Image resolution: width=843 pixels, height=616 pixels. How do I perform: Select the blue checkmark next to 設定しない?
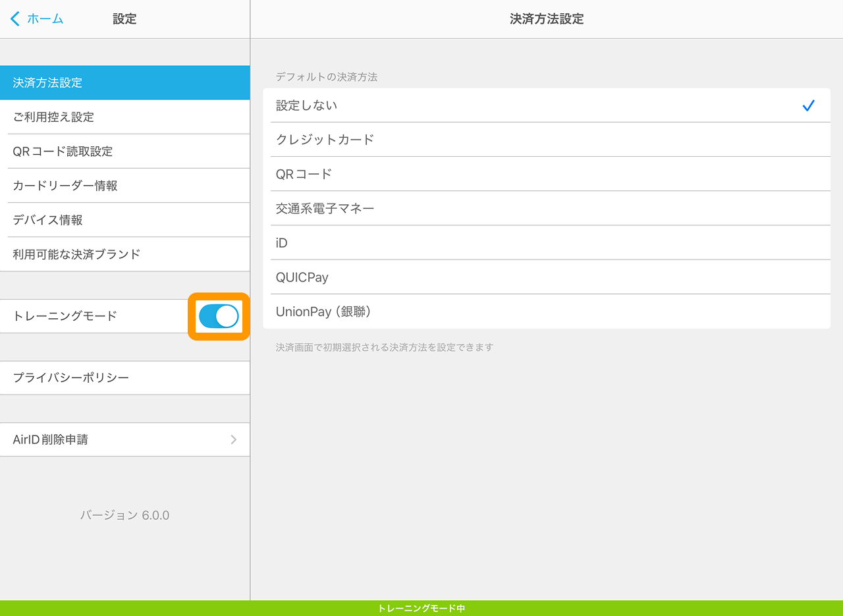coord(808,105)
